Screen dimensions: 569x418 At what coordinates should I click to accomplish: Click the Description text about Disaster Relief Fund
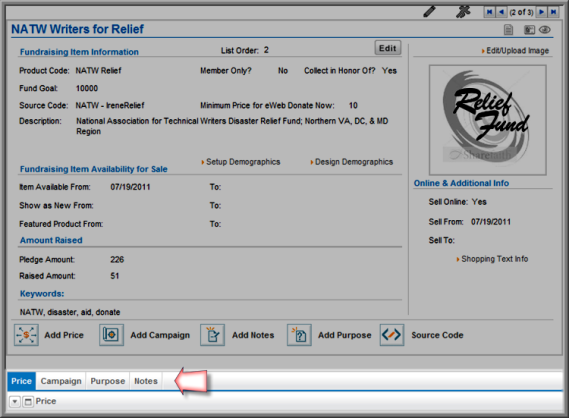(x=232, y=126)
